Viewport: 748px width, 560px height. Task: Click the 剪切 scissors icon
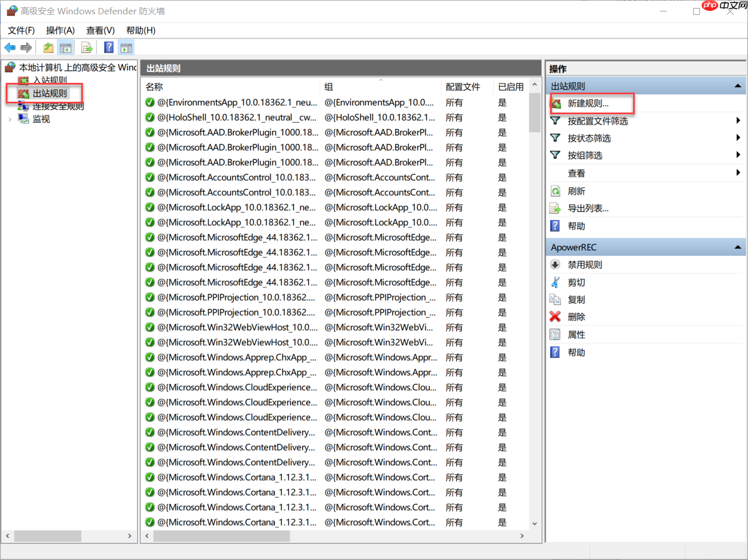point(555,282)
